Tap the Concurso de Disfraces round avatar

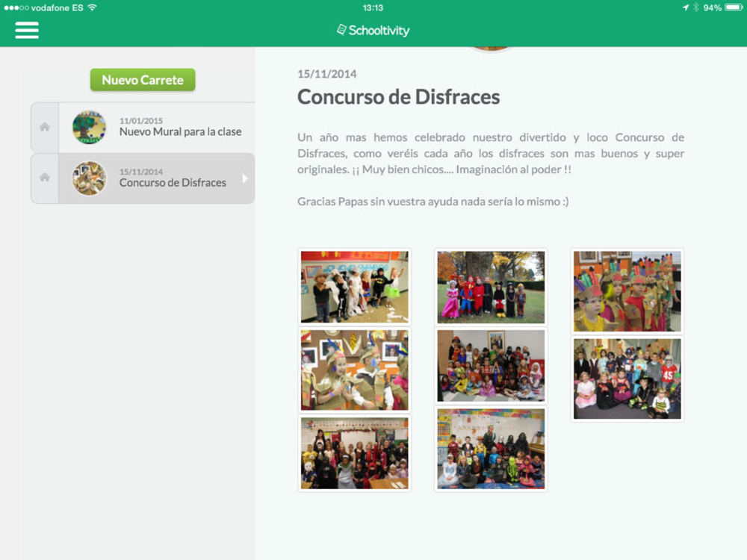89,178
